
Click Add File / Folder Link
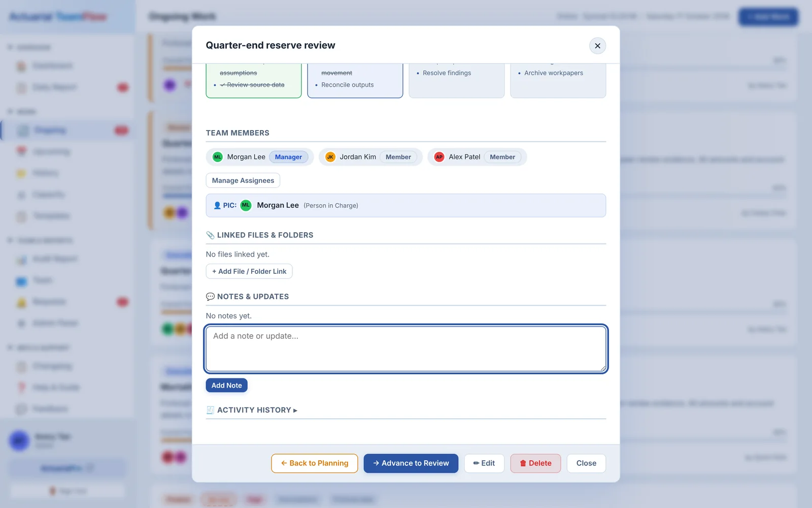[249, 271]
